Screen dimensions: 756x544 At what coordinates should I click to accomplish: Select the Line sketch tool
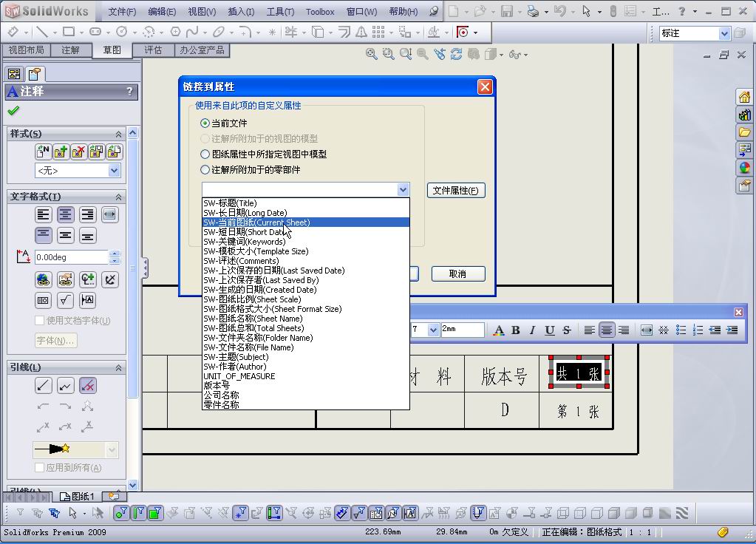[42, 33]
